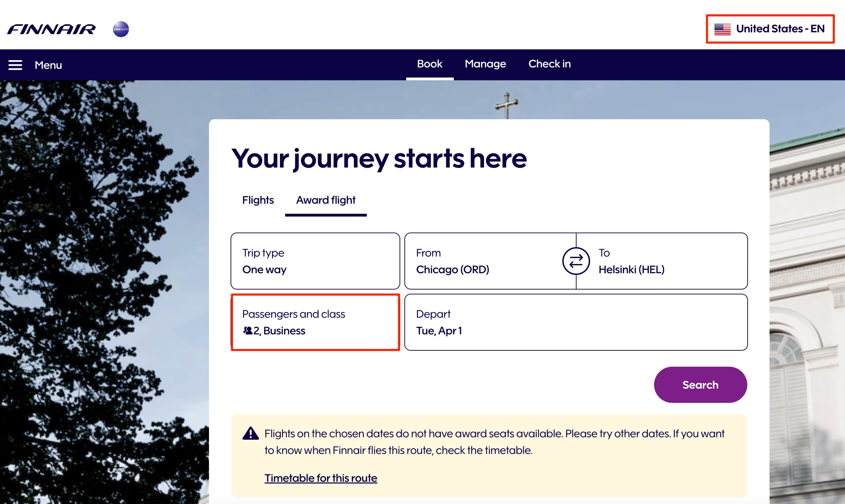Open the hamburger Menu icon
The image size is (845, 504).
pos(15,65)
